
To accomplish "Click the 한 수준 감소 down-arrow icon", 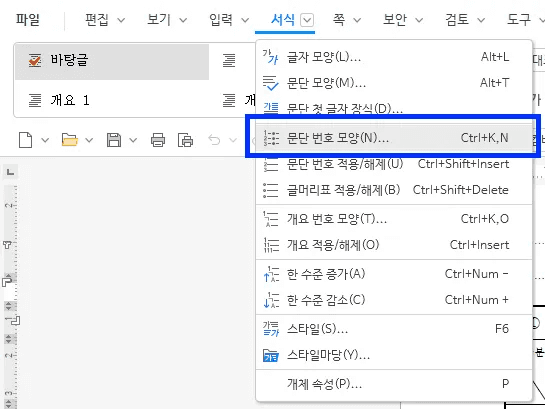I will click(x=271, y=300).
